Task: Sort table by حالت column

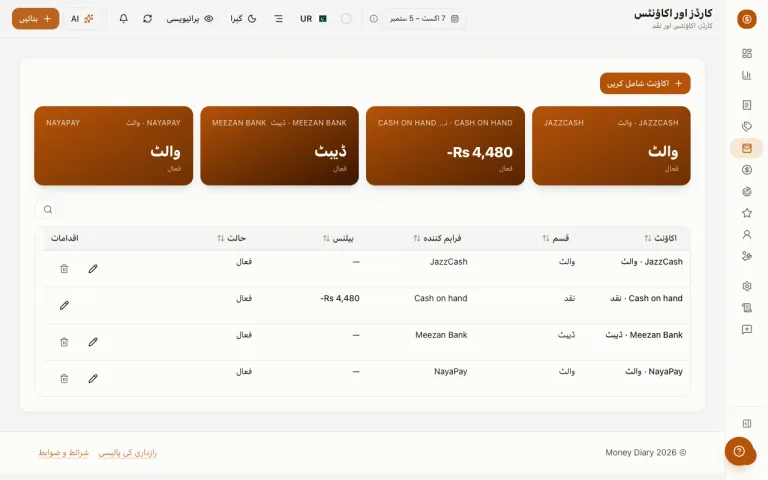Action: 231,238
